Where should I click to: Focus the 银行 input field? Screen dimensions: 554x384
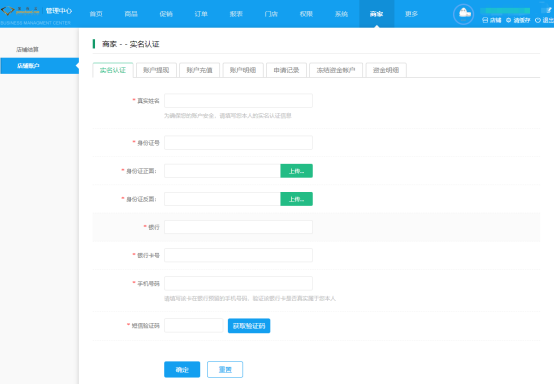coord(238,227)
